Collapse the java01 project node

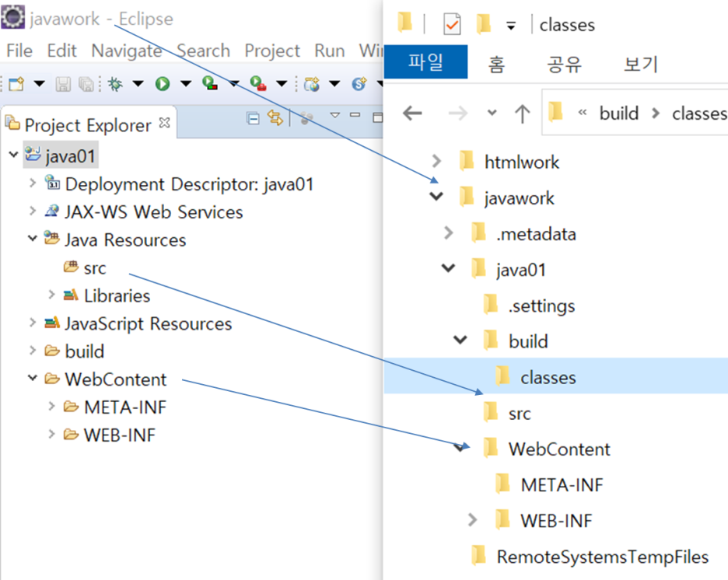click(x=14, y=155)
